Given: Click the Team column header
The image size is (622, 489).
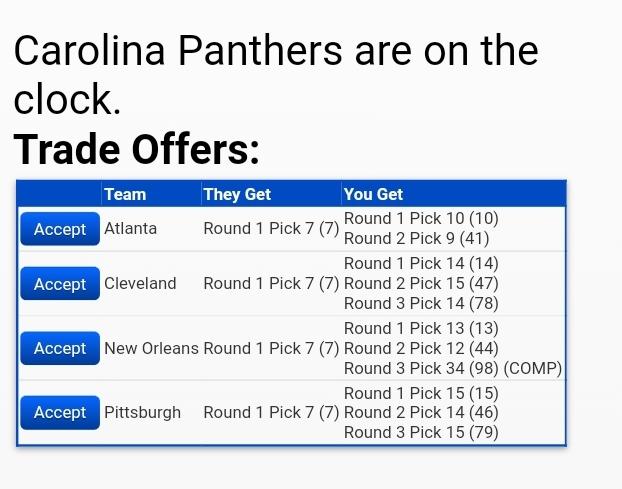Looking at the screenshot, I should (125, 194).
